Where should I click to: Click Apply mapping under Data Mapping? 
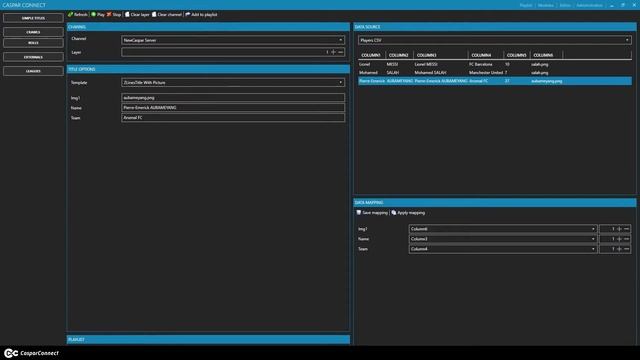point(408,213)
